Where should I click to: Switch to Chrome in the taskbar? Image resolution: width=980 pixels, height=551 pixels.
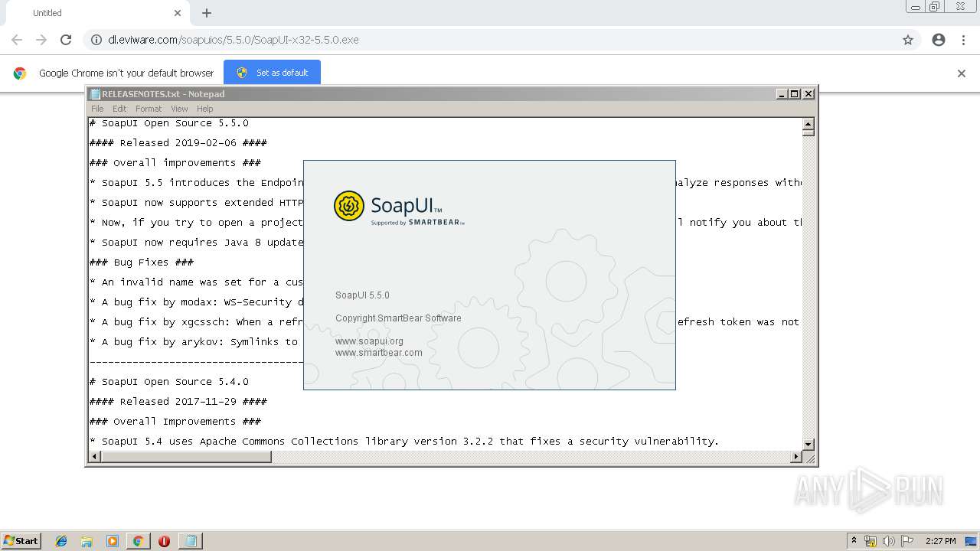(138, 541)
